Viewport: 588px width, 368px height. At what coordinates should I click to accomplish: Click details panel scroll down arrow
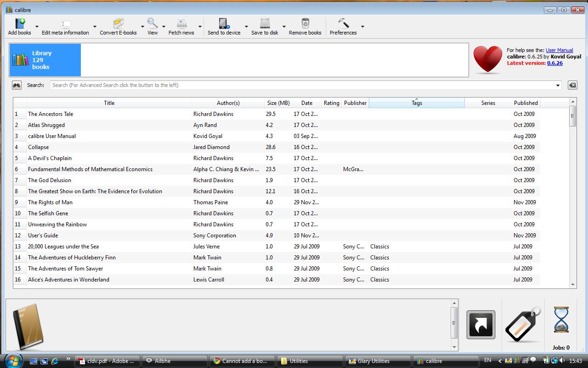(454, 347)
